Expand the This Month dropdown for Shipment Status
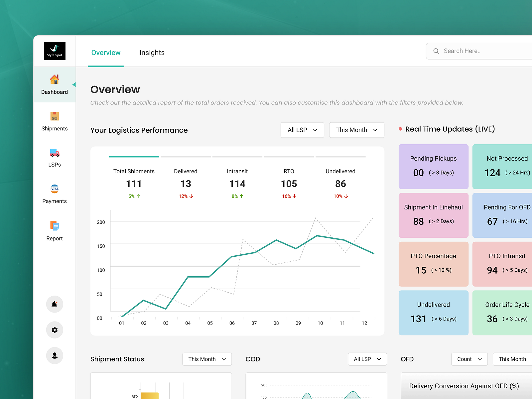 (207, 359)
